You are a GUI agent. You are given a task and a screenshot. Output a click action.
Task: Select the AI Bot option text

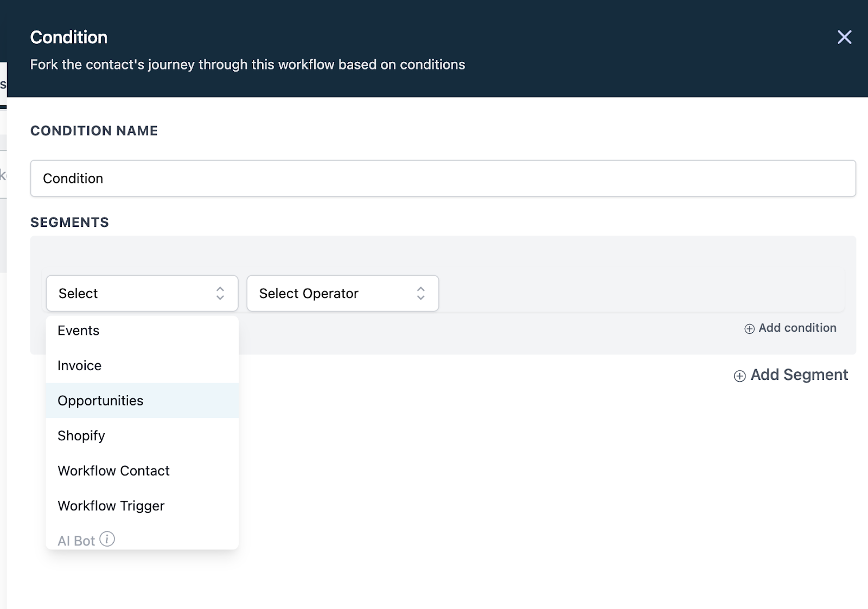(x=76, y=541)
